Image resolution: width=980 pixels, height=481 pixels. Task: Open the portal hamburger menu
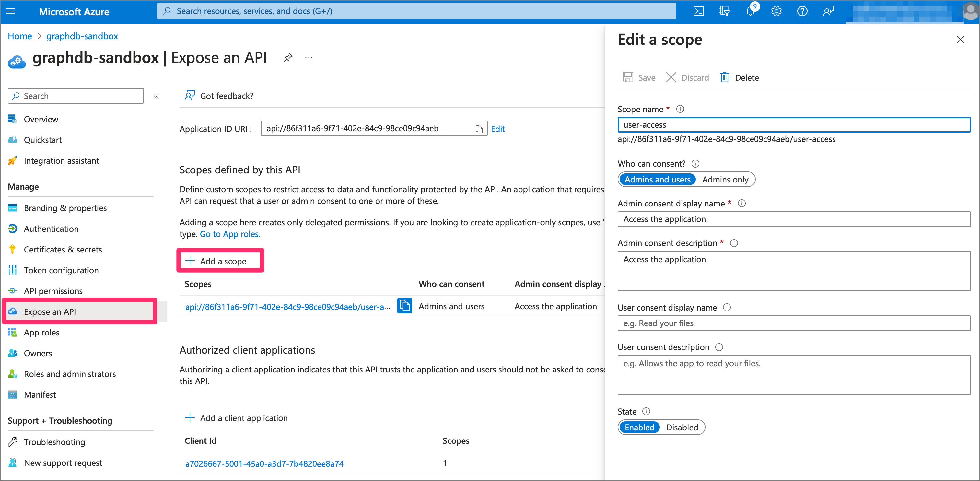10,11
